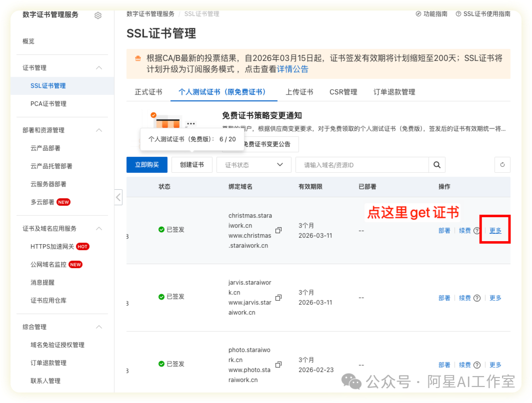Copy the christmas.staraiwork.cn domain via copy icon
Screen dimensions: 532x403
[x=278, y=230]
